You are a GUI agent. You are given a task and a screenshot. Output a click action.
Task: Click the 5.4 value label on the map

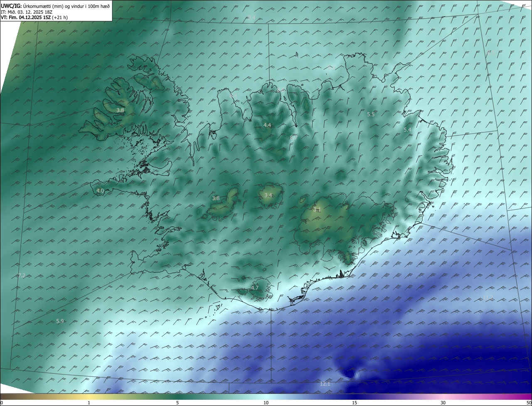click(x=407, y=130)
